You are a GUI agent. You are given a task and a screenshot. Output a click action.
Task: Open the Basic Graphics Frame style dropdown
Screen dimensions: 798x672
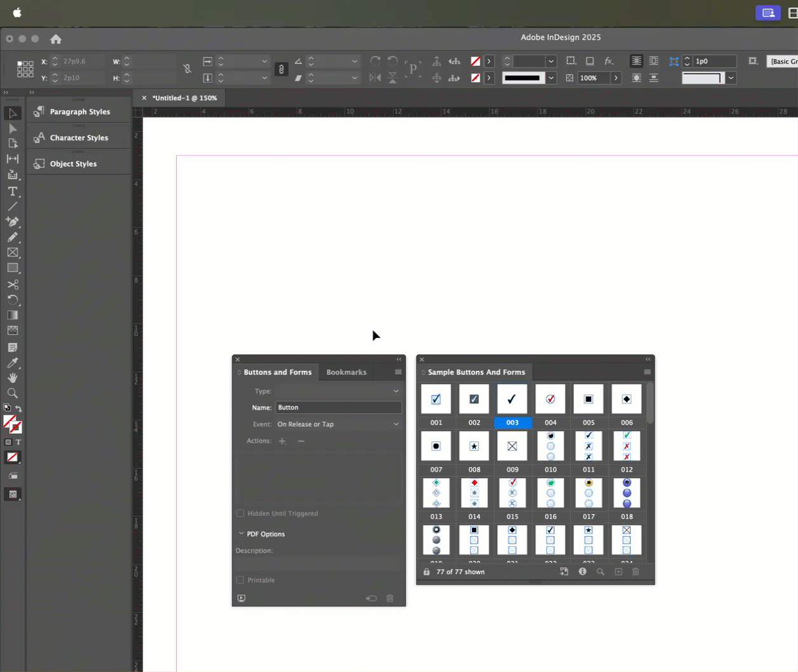pos(783,62)
